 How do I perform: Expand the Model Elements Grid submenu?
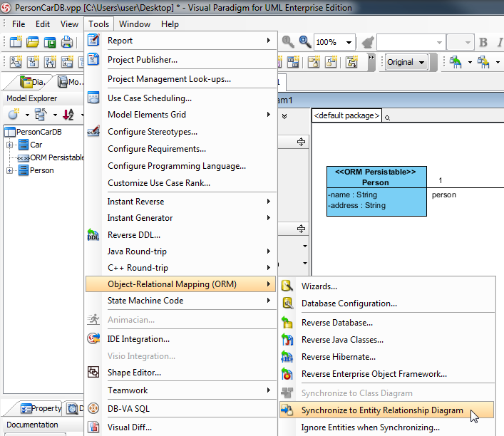(268, 115)
